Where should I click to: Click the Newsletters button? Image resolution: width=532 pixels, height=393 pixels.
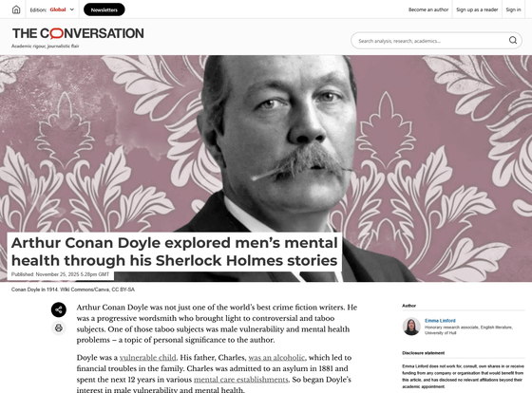(104, 9)
